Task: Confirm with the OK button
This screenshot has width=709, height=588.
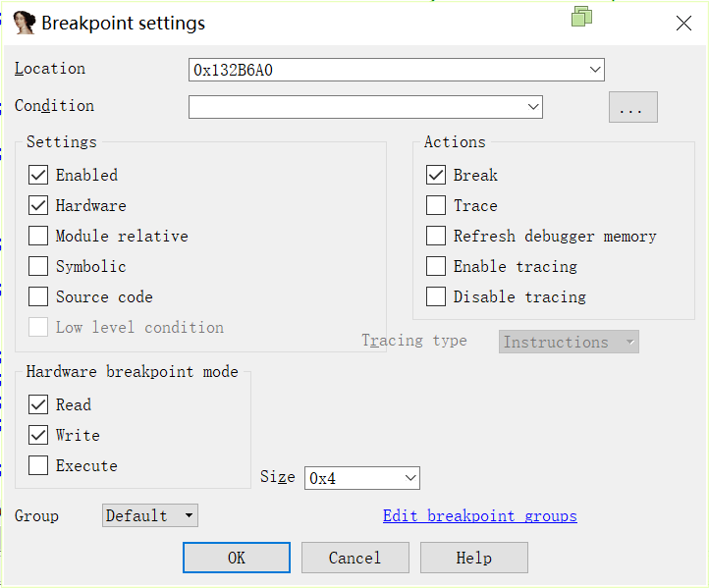Action: point(237,558)
